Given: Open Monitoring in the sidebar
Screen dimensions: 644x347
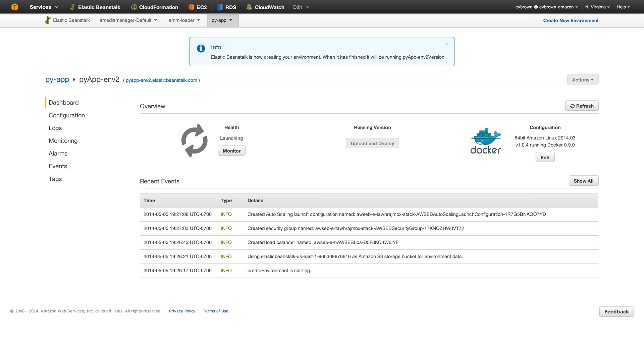Looking at the screenshot, I should 63,141.
